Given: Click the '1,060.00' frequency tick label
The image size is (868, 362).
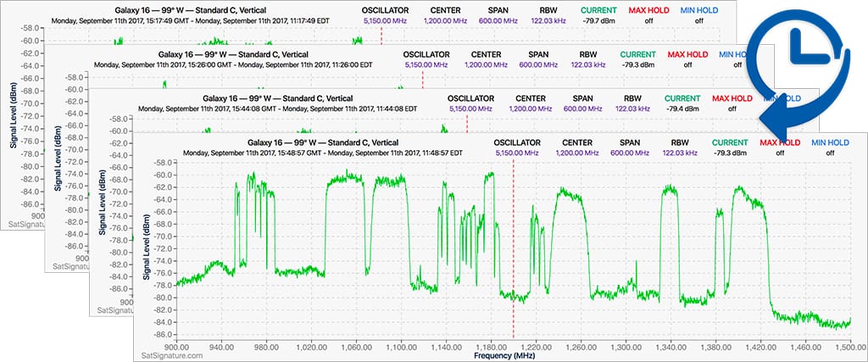Looking at the screenshot, I should pyautogui.click(x=356, y=347).
